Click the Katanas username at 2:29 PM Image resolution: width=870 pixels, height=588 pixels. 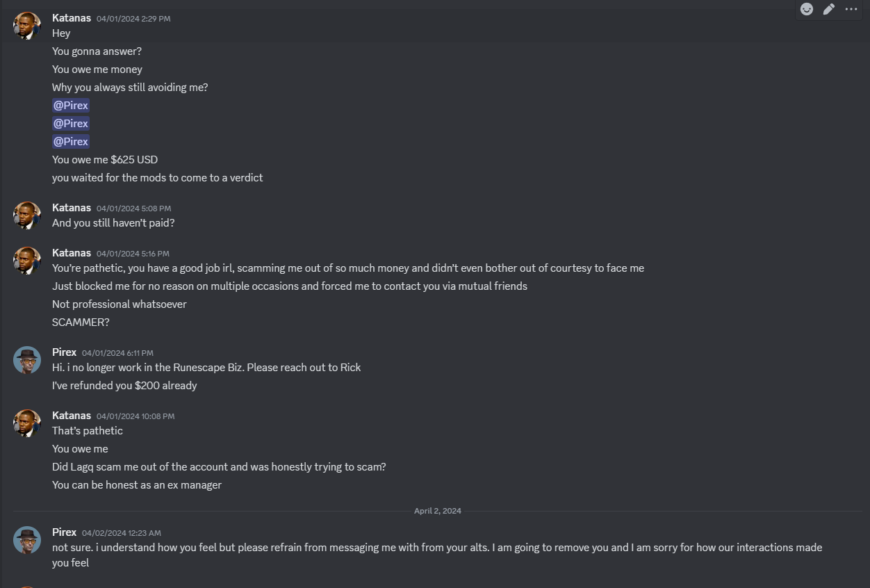point(71,17)
